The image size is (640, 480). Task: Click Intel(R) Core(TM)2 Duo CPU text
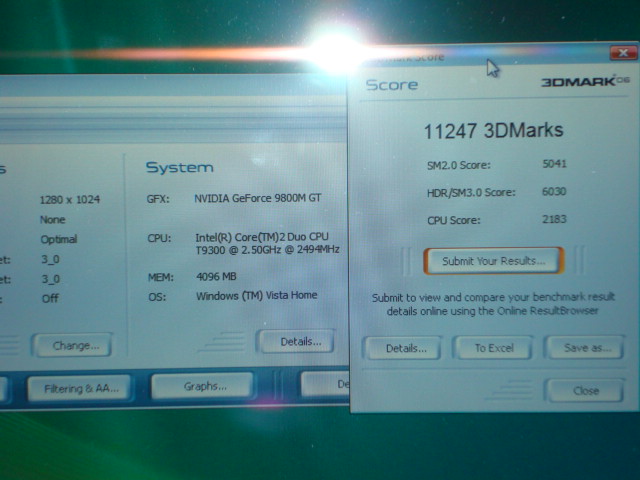pos(262,237)
